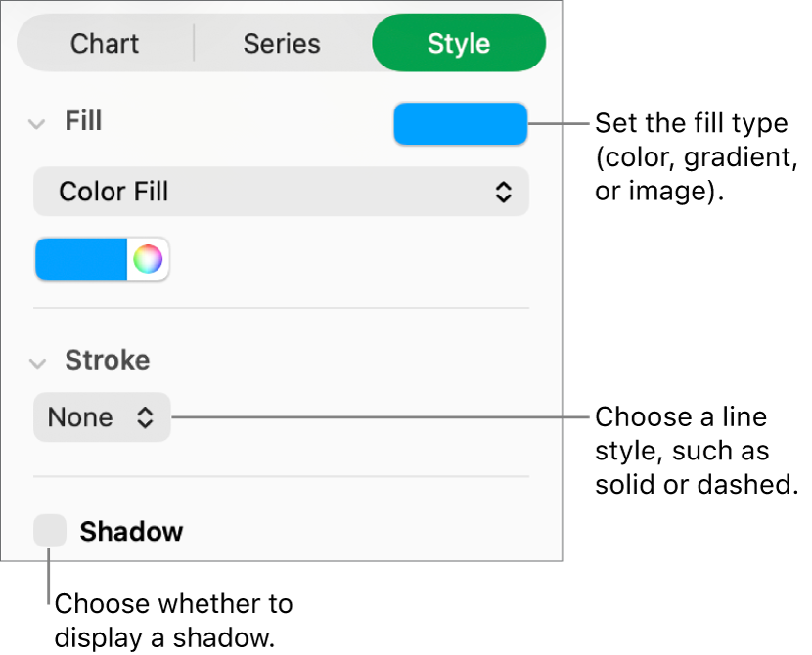Select the green Style button
The height and width of the screenshot is (655, 812).
tap(458, 43)
